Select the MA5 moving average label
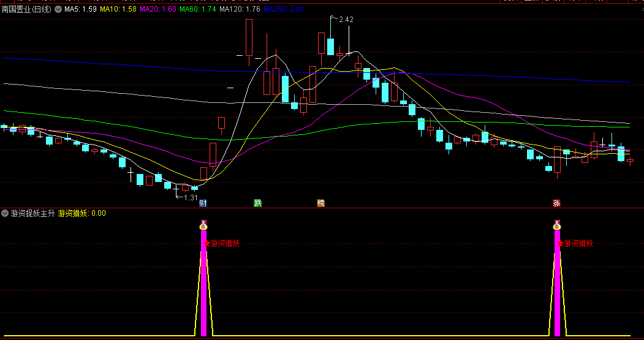 pos(80,9)
